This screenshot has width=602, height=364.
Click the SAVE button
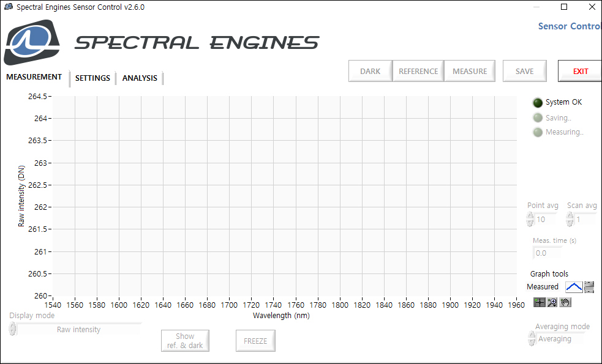(524, 71)
